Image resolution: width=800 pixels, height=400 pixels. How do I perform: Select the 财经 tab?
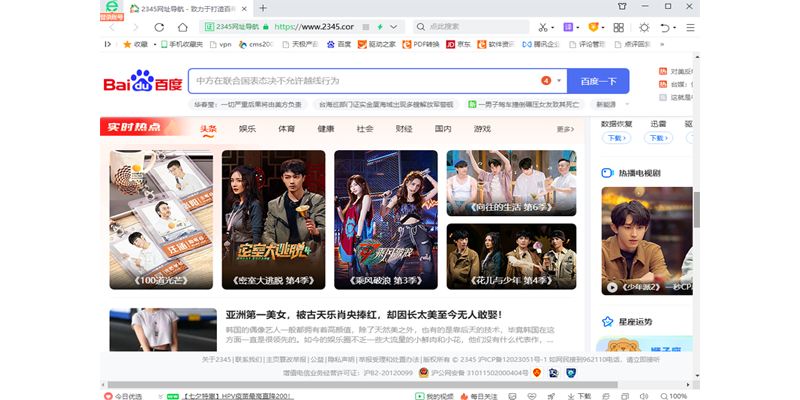pyautogui.click(x=404, y=129)
